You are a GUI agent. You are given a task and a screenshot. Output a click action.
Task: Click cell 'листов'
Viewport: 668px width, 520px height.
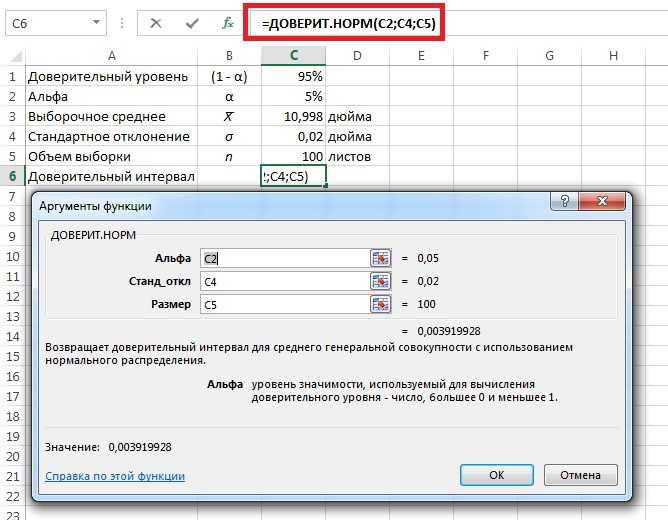coord(357,156)
